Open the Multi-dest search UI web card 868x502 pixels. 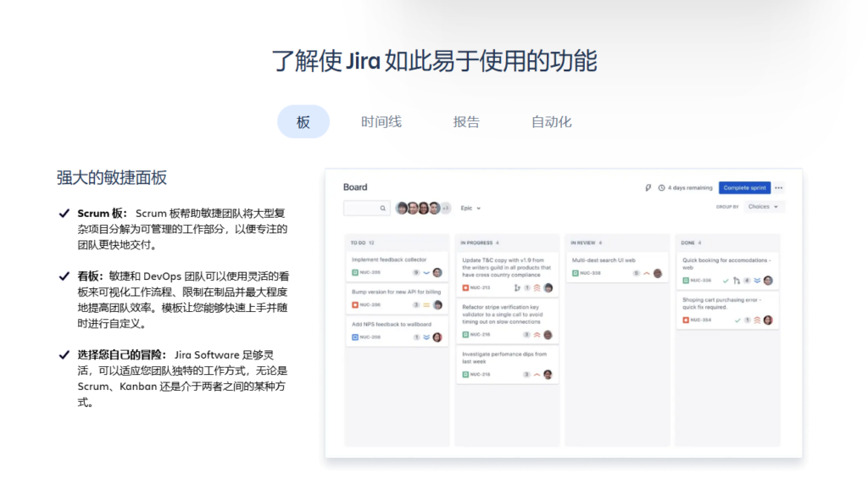[617, 267]
